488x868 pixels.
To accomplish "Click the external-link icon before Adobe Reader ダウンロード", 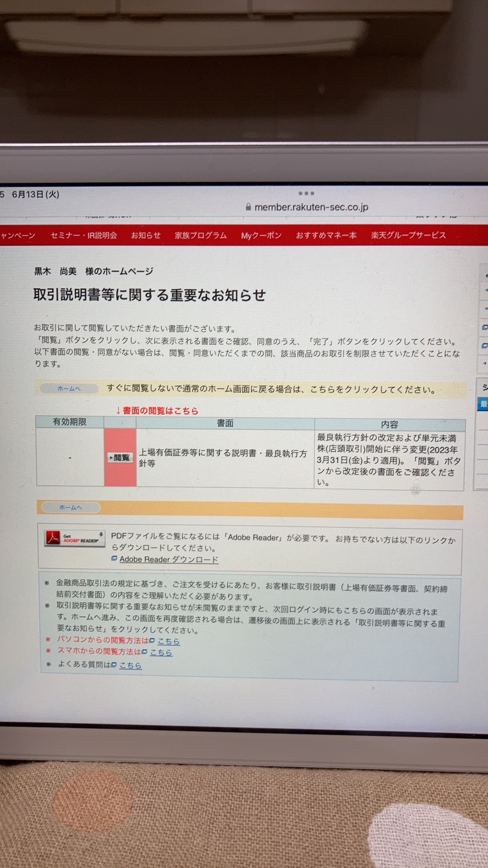I will coord(114,558).
